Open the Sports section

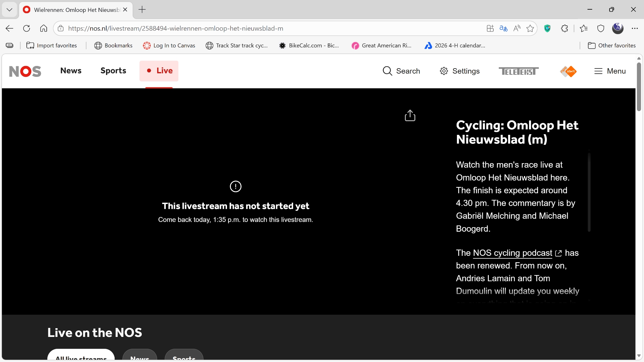tap(113, 71)
